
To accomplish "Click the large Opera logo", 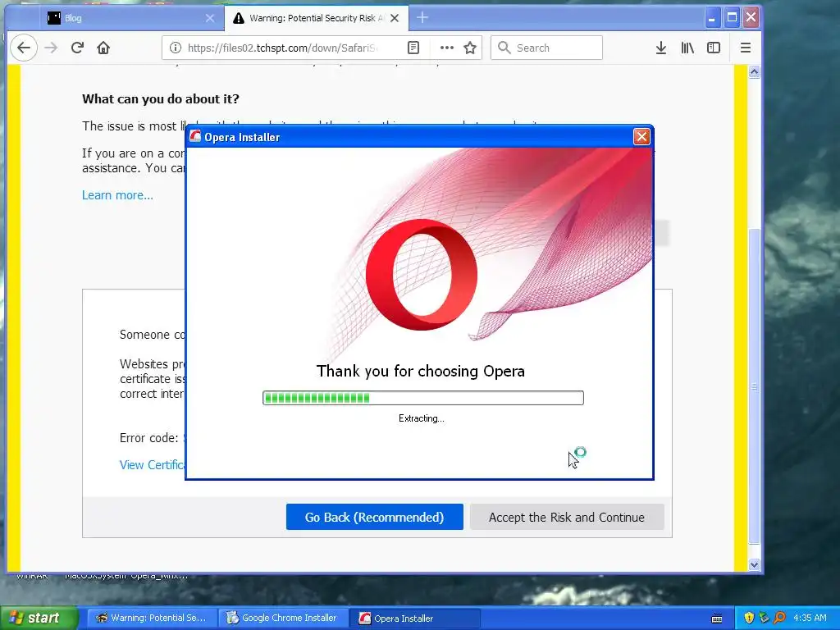I will pos(422,274).
